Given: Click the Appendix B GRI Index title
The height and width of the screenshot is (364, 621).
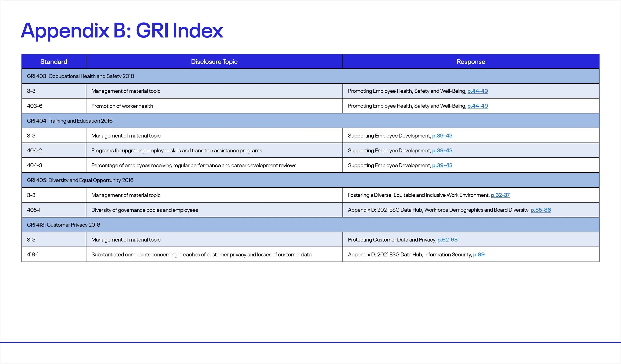Looking at the screenshot, I should coord(122,30).
